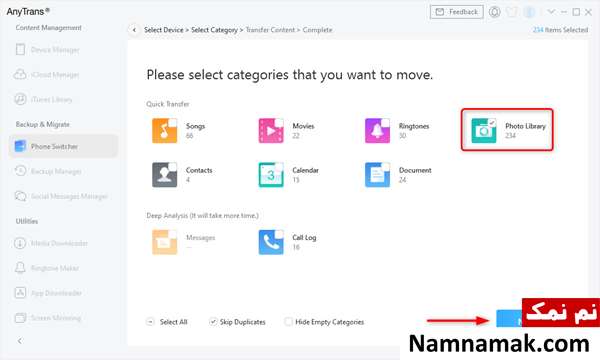The width and height of the screenshot is (600, 360).
Task: Collapse the sidebar with bottom chevron
Action: (20, 340)
